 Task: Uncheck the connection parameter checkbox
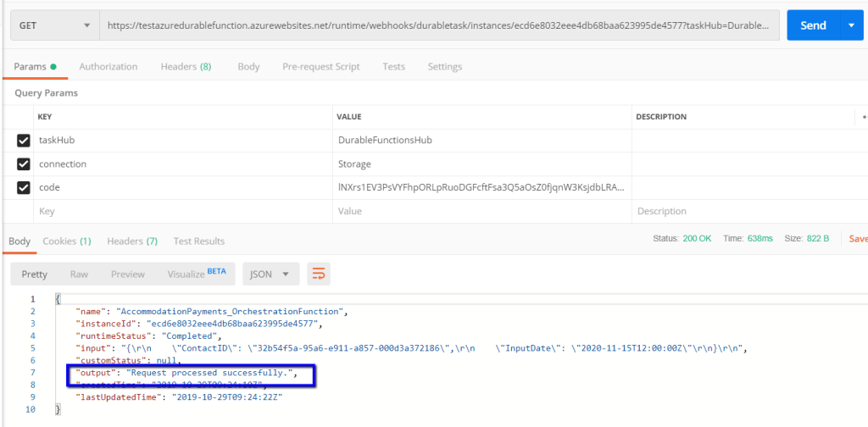(x=24, y=164)
